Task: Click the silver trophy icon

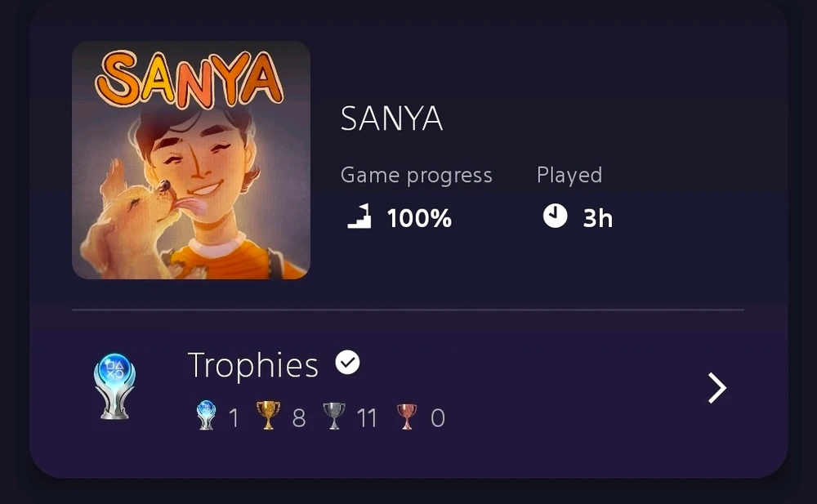Action: click(333, 416)
